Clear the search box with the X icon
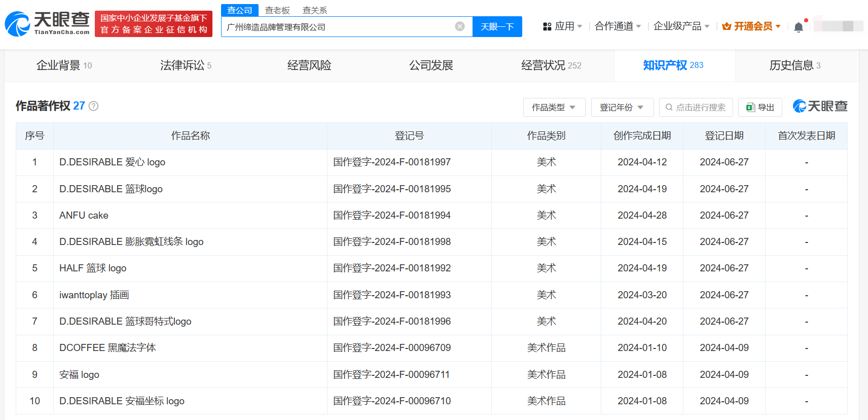 pyautogui.click(x=460, y=26)
